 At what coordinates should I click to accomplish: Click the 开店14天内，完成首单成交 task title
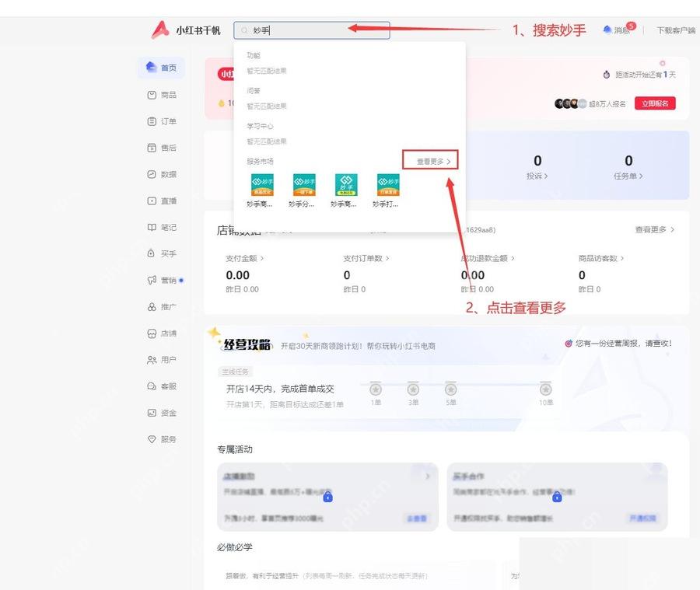tap(280, 389)
